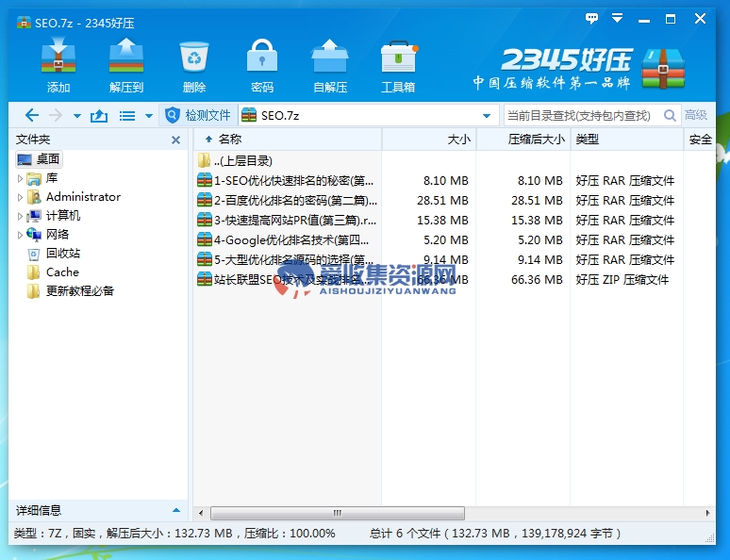Click the 解压到 (Extract to) icon
The width and height of the screenshot is (730, 560).
(x=126, y=66)
